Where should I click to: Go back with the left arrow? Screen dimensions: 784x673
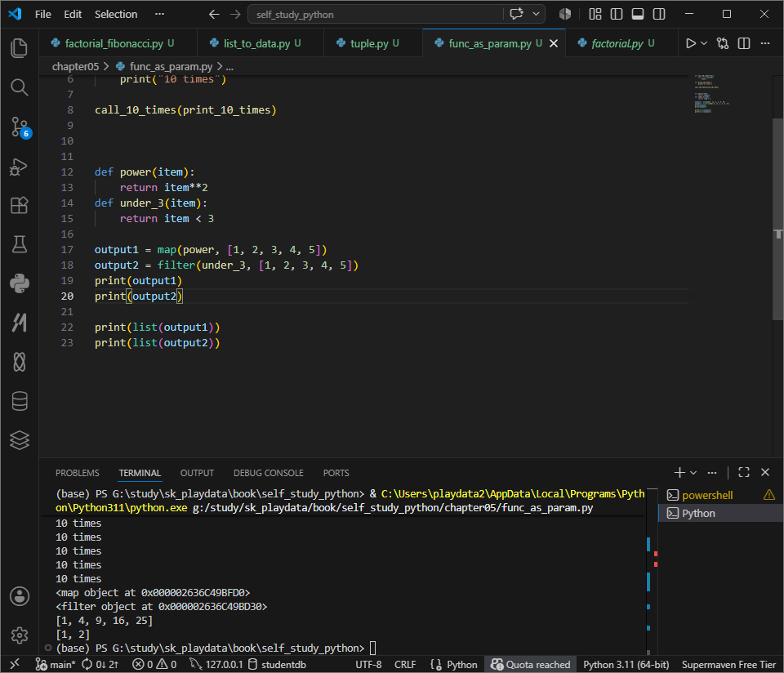pos(214,15)
